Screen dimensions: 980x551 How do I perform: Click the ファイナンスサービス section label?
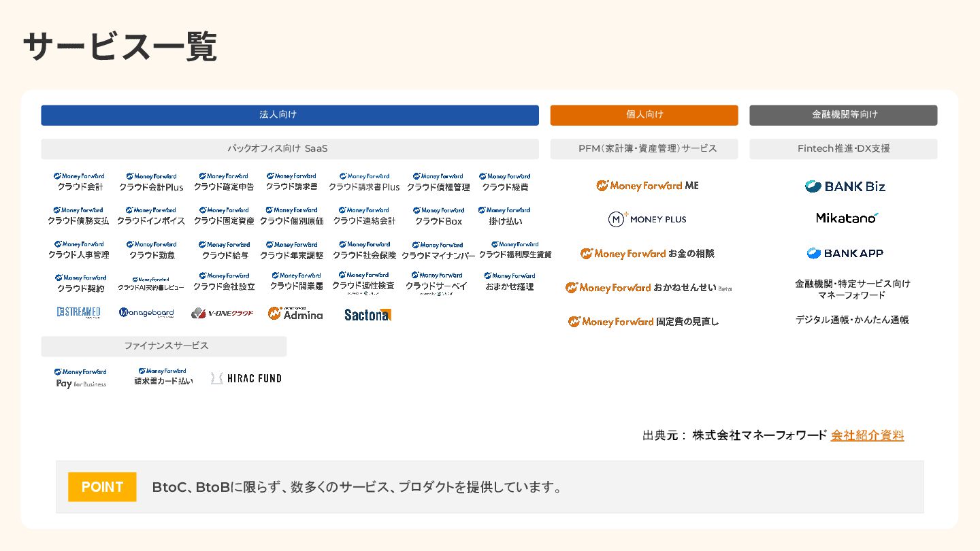point(164,346)
